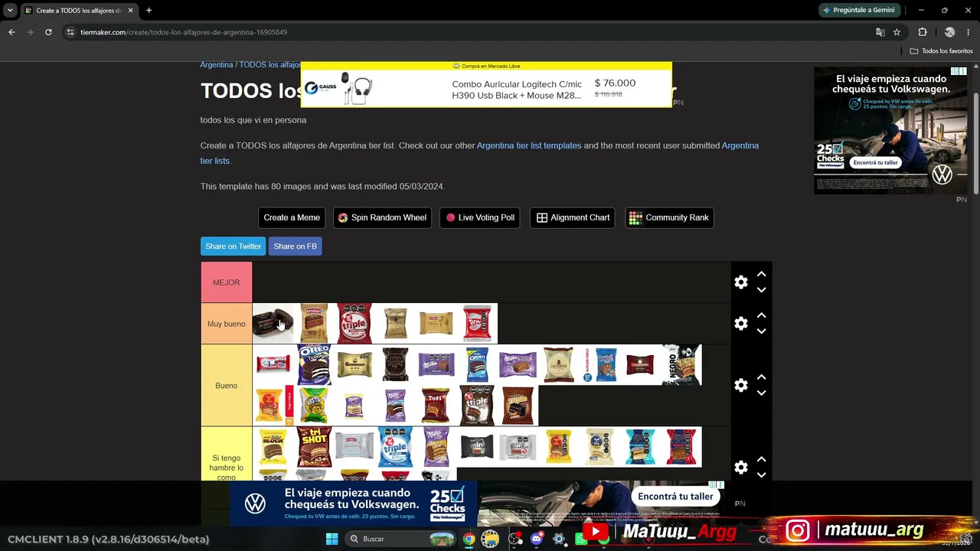Move Si tengo hambre tier up
The width and height of the screenshot is (980, 551).
coord(761,459)
